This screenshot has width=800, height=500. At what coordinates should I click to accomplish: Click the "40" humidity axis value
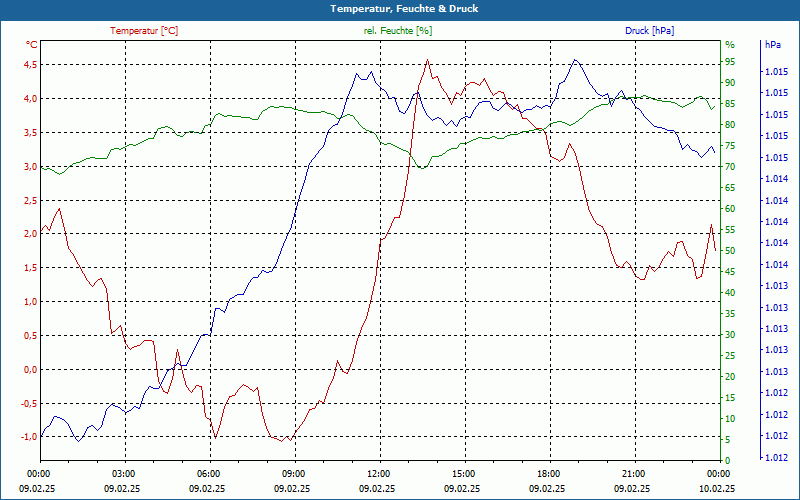point(730,292)
